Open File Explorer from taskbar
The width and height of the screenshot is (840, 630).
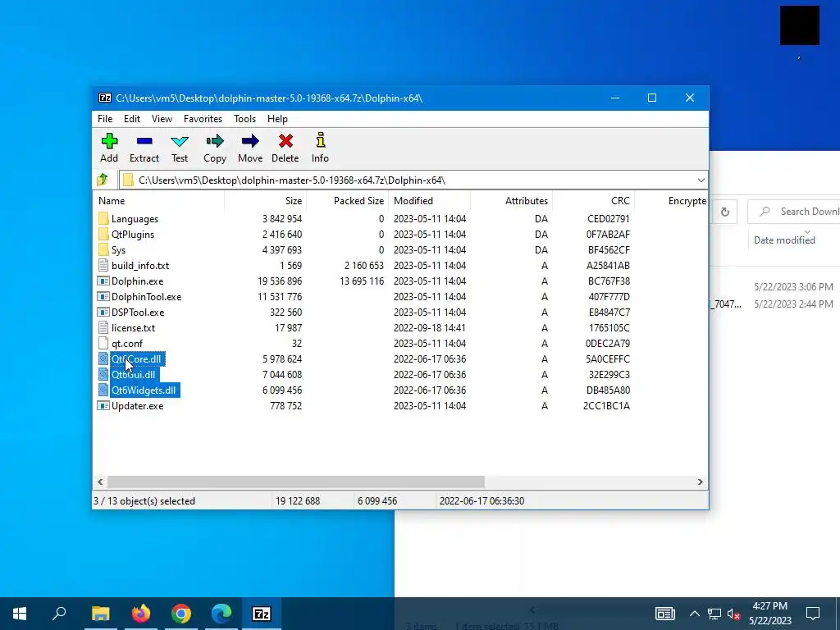(100, 614)
